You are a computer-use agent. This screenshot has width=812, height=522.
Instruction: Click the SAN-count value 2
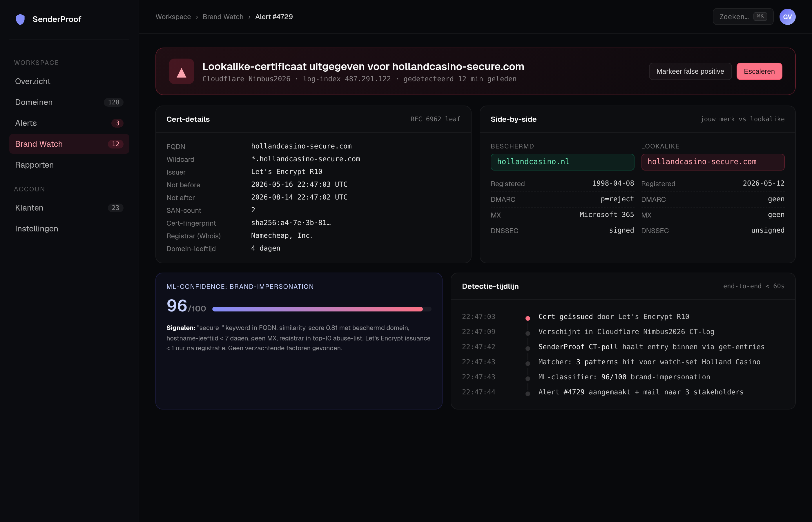(x=253, y=210)
